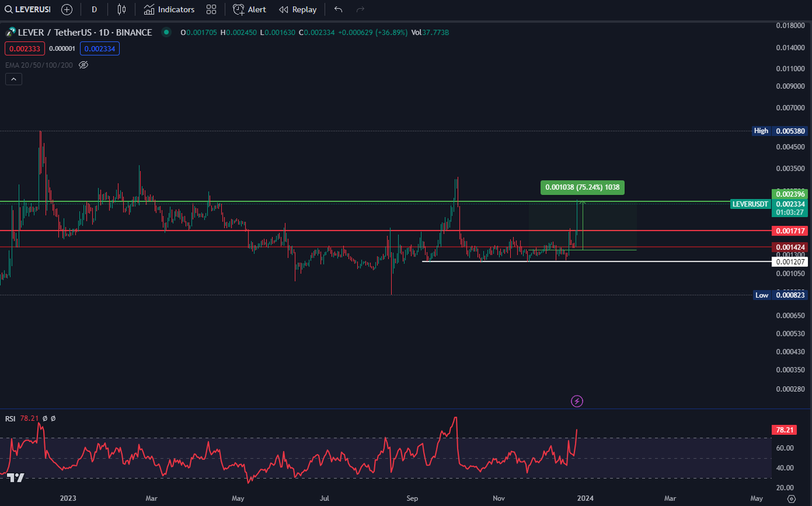Image resolution: width=812 pixels, height=506 pixels.
Task: Click the red sell price 0.002333 button
Action: coord(25,49)
